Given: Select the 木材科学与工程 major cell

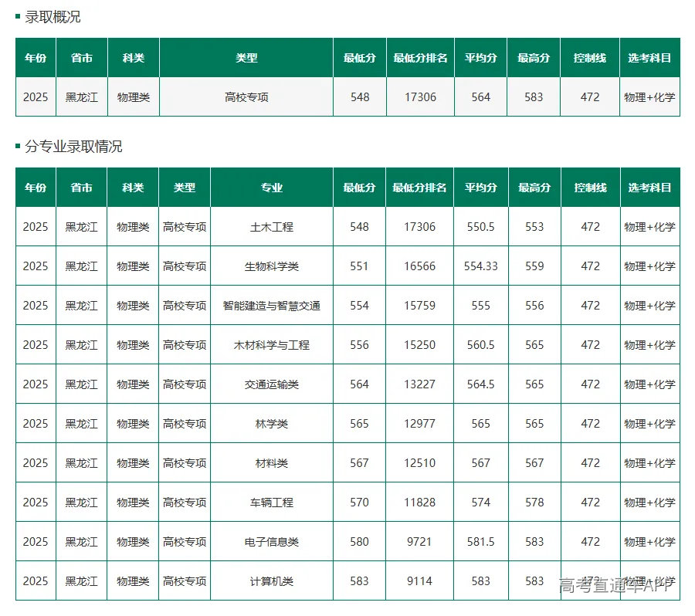Looking at the screenshot, I should tap(272, 345).
